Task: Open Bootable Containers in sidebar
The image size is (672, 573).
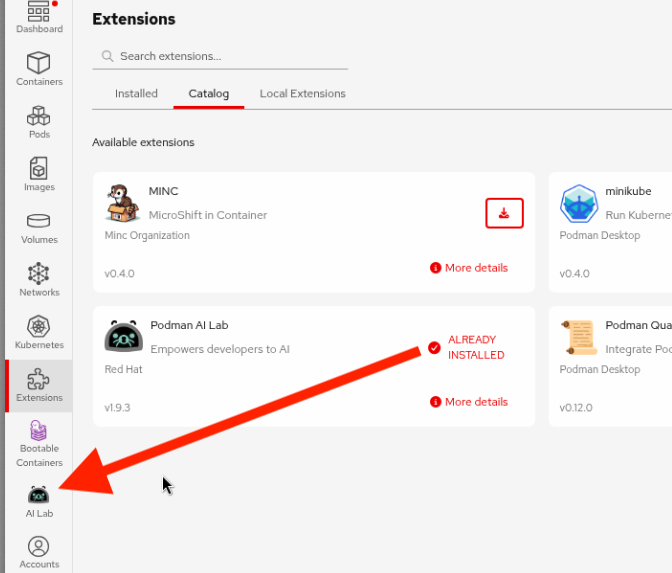Action: [38, 442]
